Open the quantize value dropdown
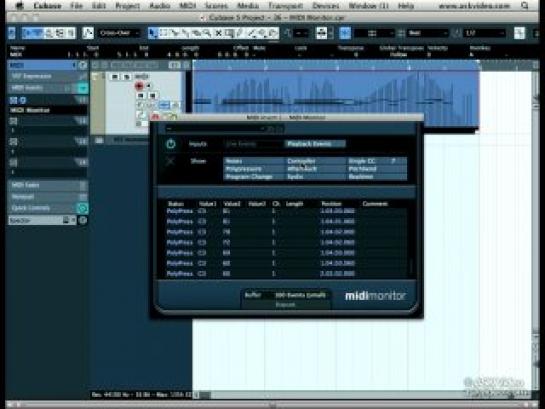 coord(485,33)
